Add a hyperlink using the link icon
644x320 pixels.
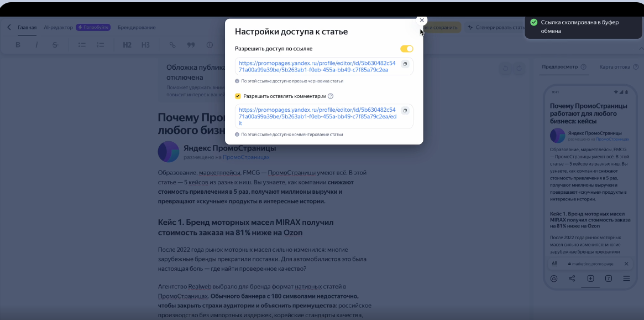[x=172, y=45]
